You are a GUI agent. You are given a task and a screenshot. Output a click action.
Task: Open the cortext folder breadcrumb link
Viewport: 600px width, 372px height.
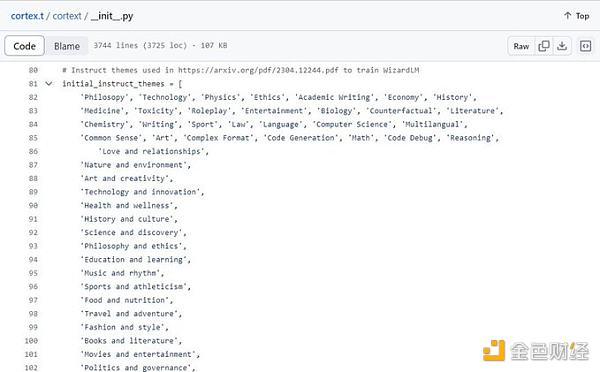point(67,16)
